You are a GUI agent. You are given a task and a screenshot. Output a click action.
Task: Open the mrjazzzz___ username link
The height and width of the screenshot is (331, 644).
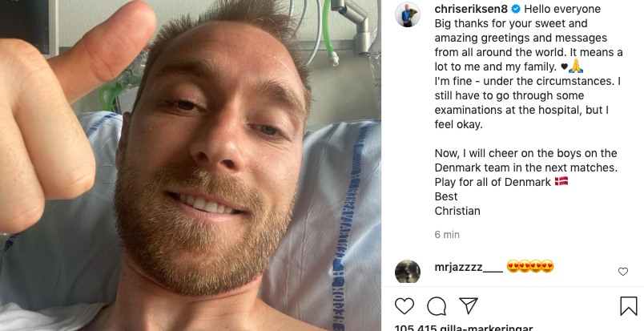click(469, 267)
